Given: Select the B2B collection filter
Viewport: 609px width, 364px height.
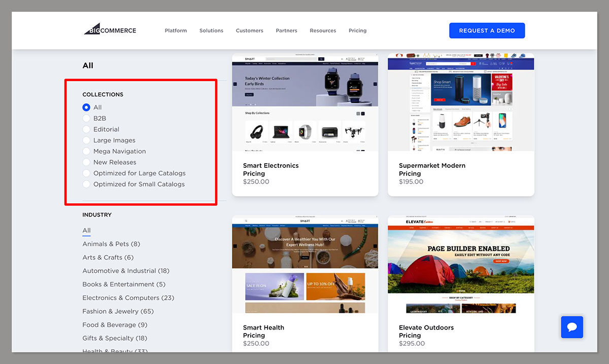Looking at the screenshot, I should pyautogui.click(x=86, y=118).
